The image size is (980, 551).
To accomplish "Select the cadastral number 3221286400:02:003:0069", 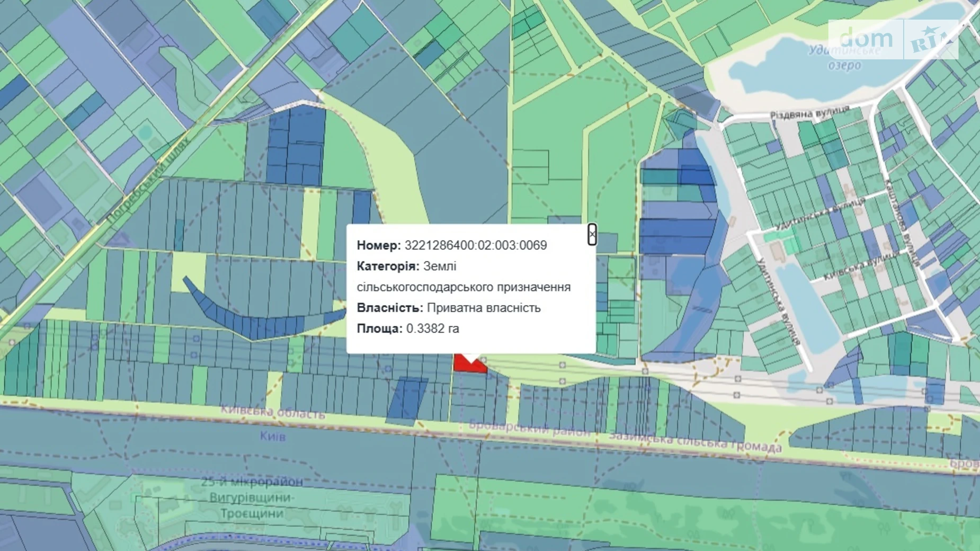I will (475, 245).
